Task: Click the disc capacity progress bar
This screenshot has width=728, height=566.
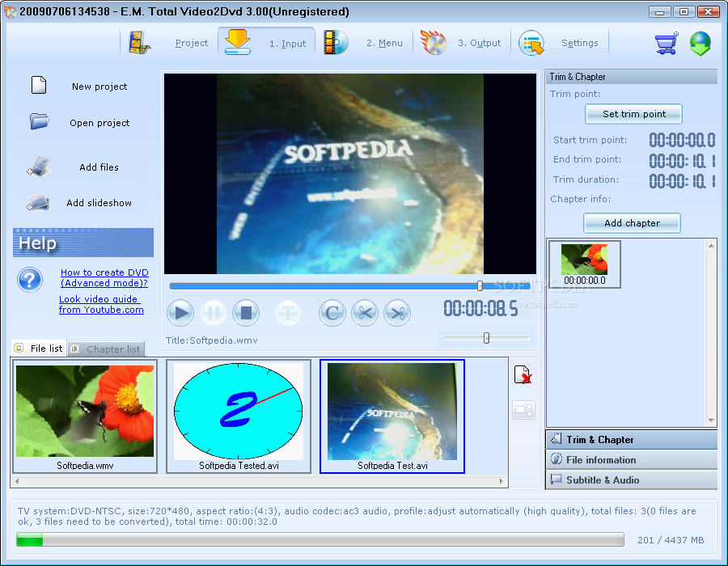Action: (x=320, y=539)
